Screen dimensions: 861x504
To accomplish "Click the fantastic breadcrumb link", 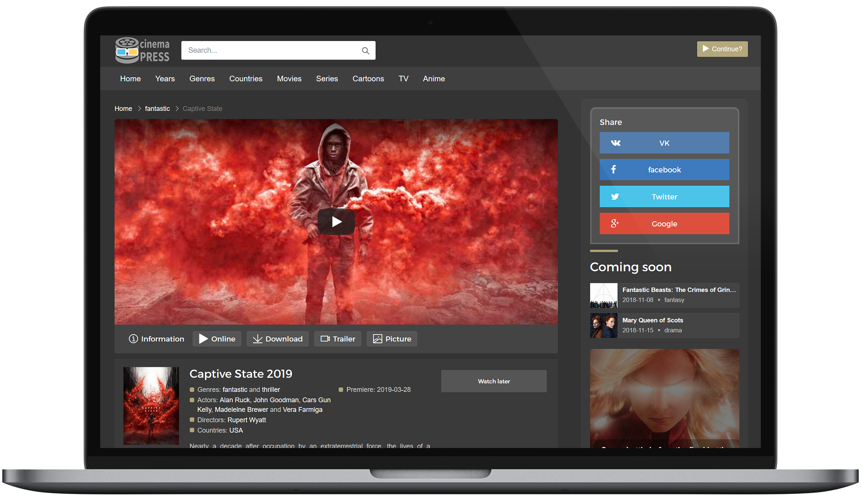I will click(x=157, y=108).
